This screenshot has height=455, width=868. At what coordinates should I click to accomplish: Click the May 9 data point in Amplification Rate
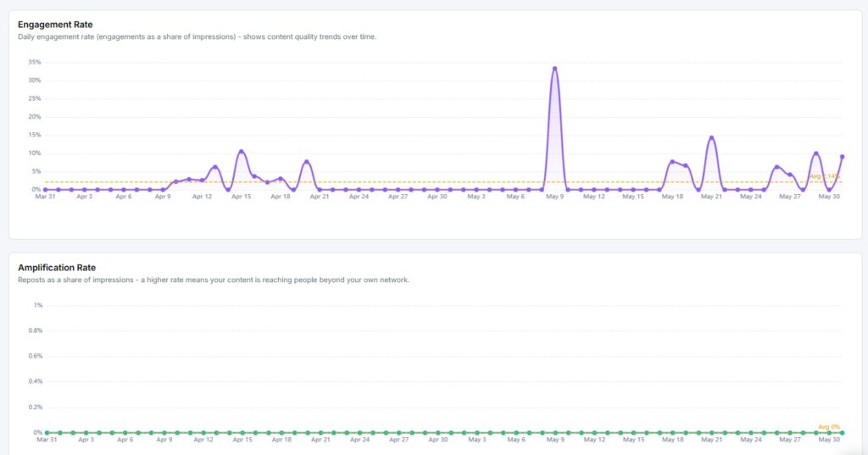555,433
